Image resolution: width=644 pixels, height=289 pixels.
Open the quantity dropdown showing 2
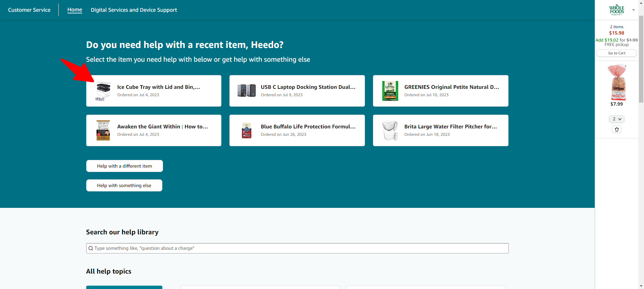pyautogui.click(x=616, y=119)
